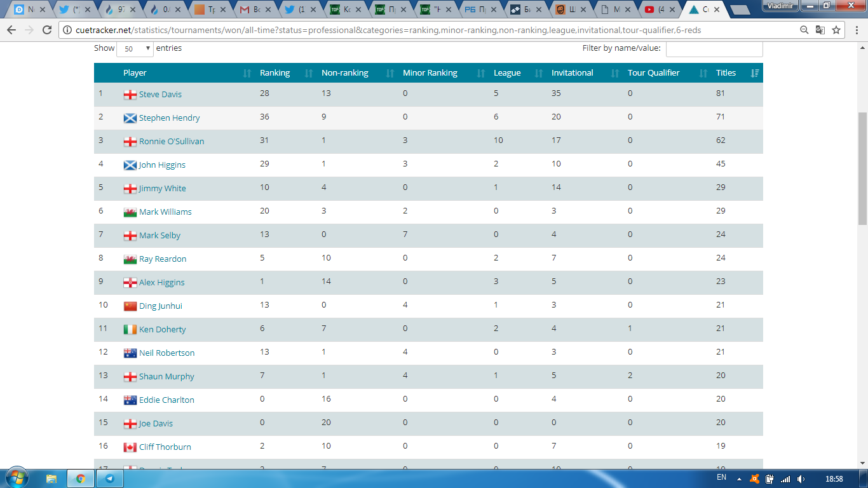Click the page vertical scrollbar thumb
This screenshot has height=488, width=868.
(863, 168)
